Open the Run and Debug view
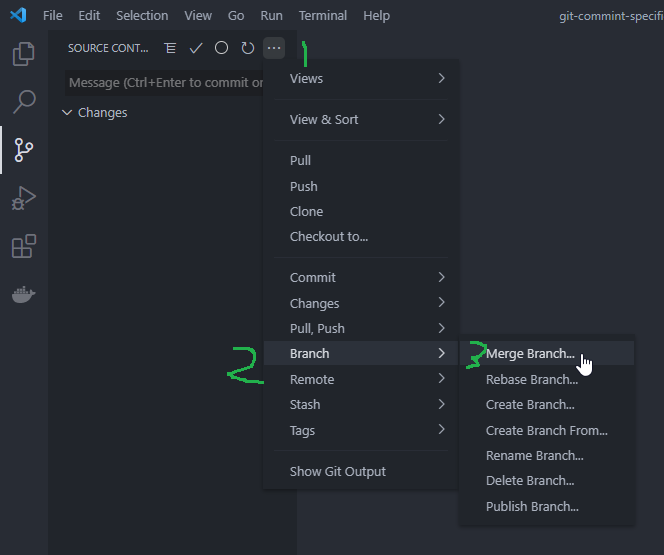664x555 pixels. click(24, 198)
